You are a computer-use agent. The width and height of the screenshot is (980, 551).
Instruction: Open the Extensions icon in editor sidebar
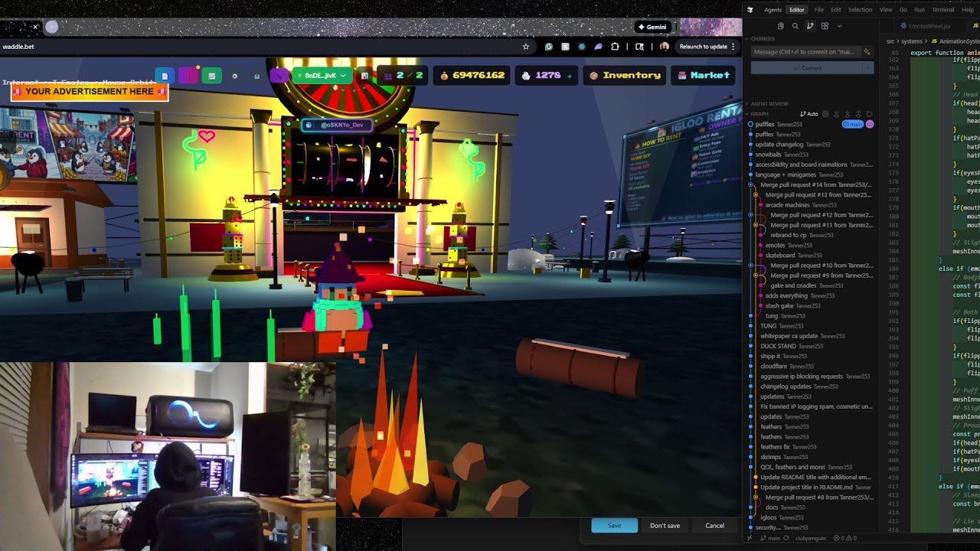click(825, 26)
